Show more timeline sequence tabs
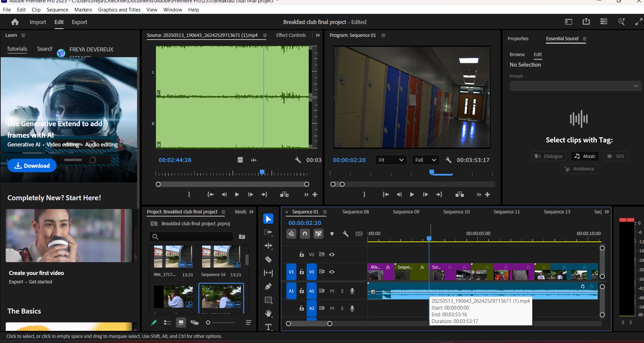Image resolution: width=644 pixels, height=343 pixels. pyautogui.click(x=607, y=212)
